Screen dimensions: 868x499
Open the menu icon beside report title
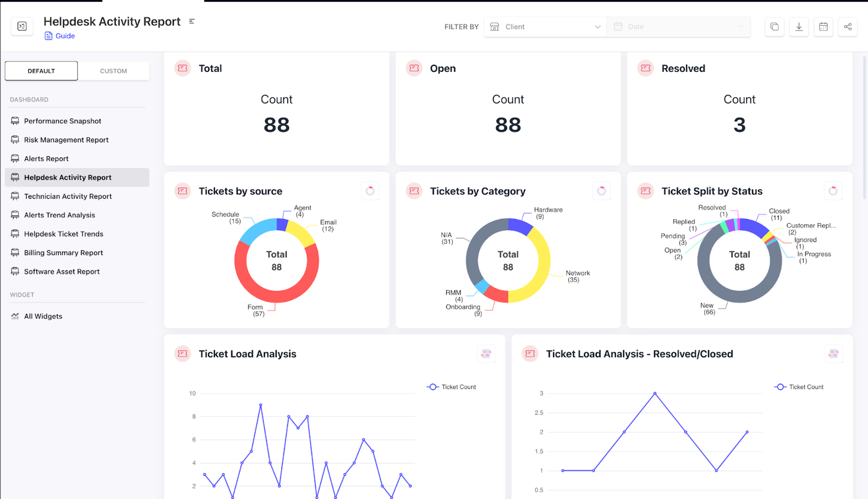[192, 21]
